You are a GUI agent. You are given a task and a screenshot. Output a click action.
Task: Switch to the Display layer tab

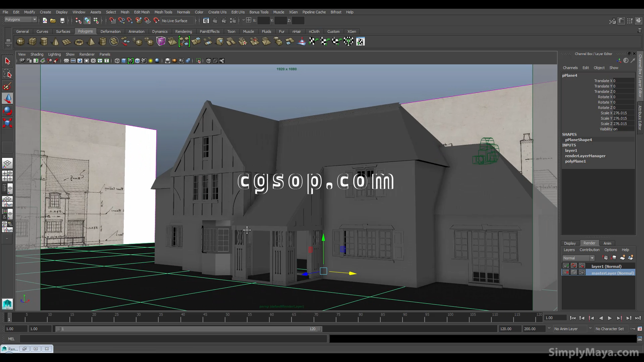(x=570, y=243)
